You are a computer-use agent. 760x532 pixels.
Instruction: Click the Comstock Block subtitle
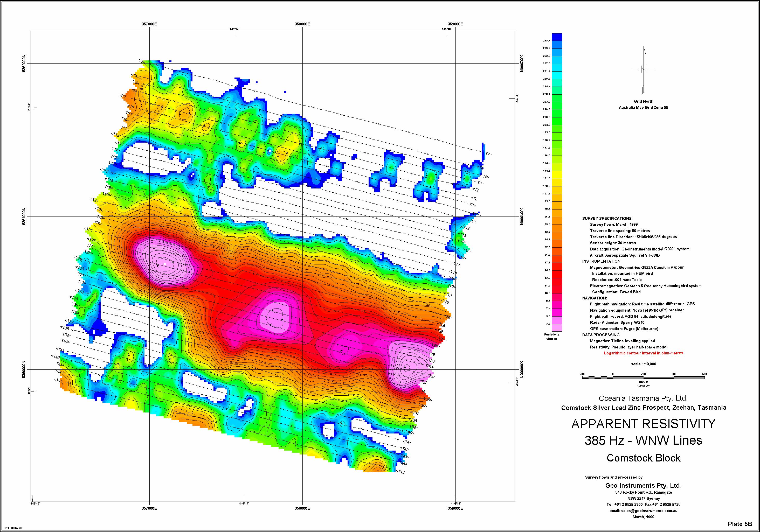(643, 458)
